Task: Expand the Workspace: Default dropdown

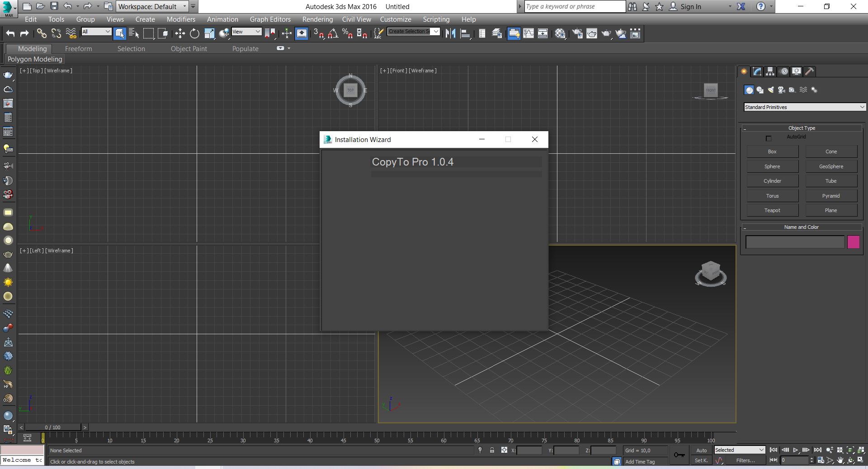Action: (x=152, y=6)
